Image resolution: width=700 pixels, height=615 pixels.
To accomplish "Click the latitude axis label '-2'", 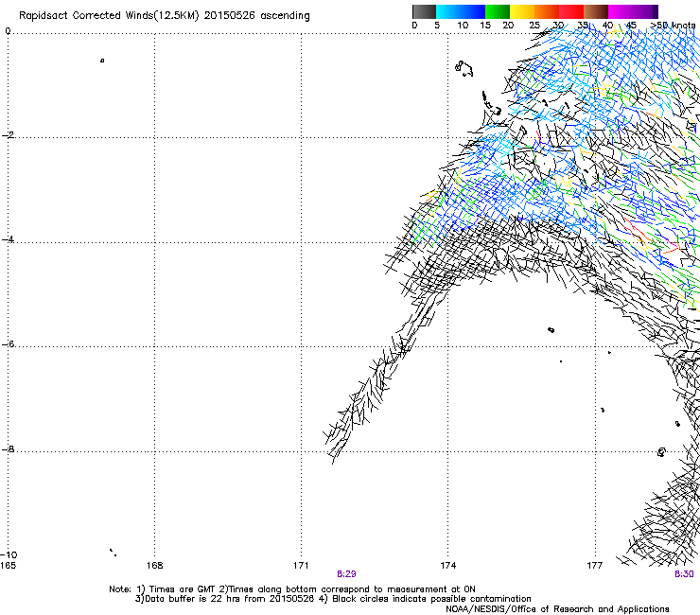I will point(8,135).
